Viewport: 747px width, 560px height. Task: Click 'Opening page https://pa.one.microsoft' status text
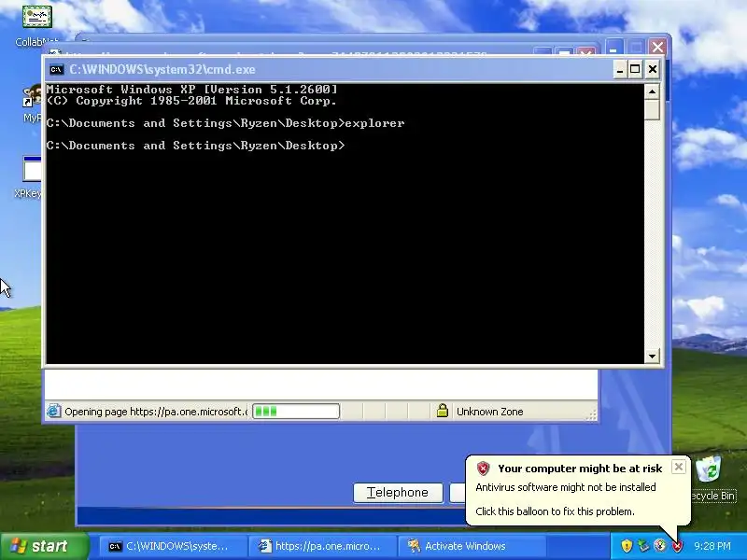(156, 412)
